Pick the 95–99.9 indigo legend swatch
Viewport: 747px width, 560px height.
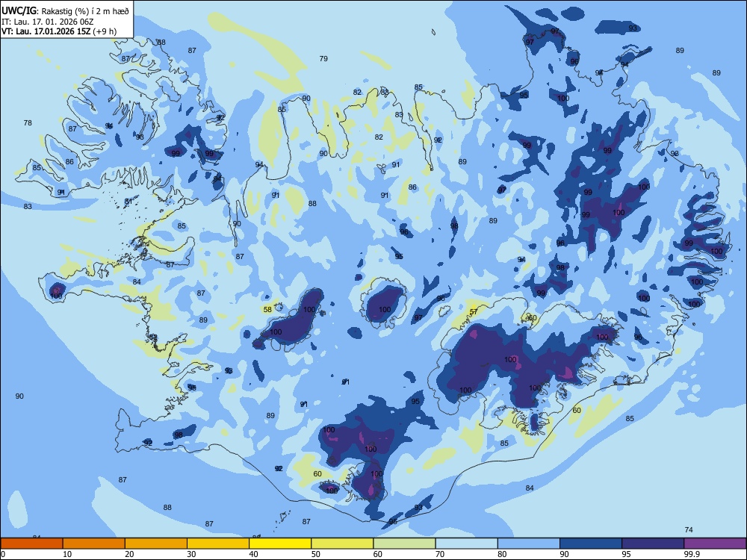653,544
